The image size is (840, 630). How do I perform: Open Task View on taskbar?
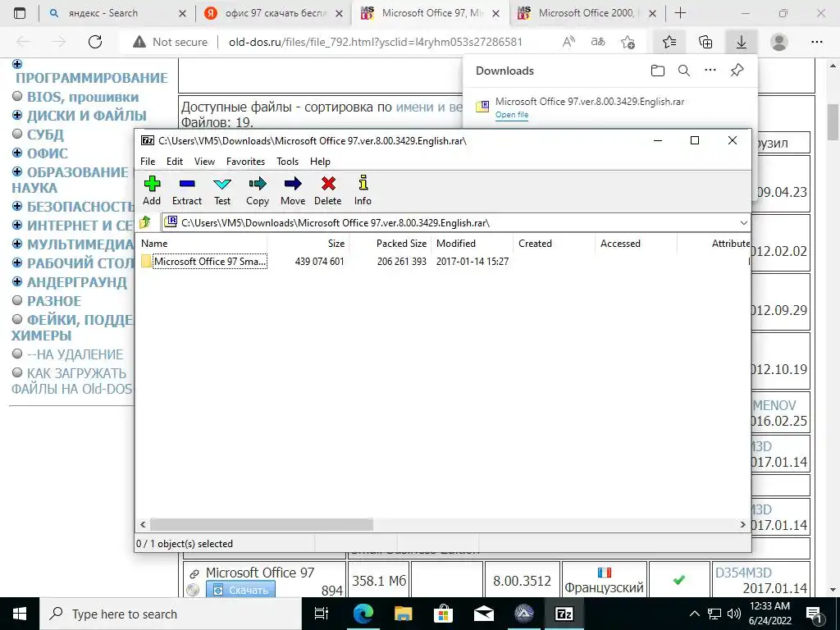tap(322, 614)
